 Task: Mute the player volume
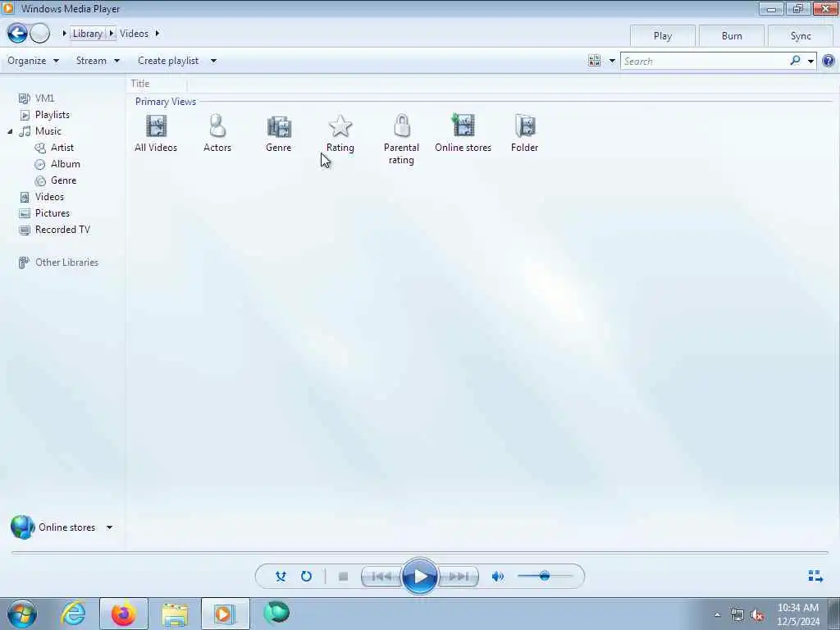[x=498, y=577]
